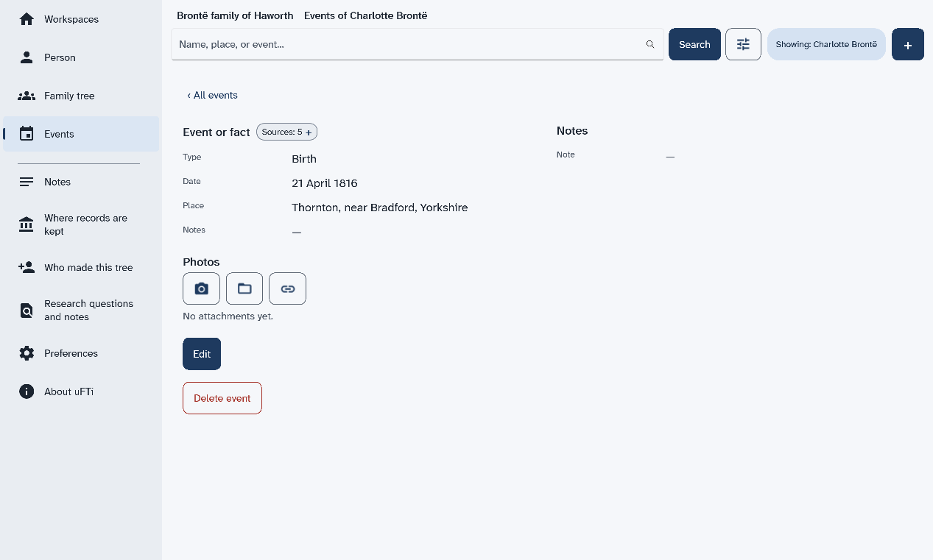Open Workspaces from the sidebar
The width and height of the screenshot is (933, 560).
pos(81,19)
